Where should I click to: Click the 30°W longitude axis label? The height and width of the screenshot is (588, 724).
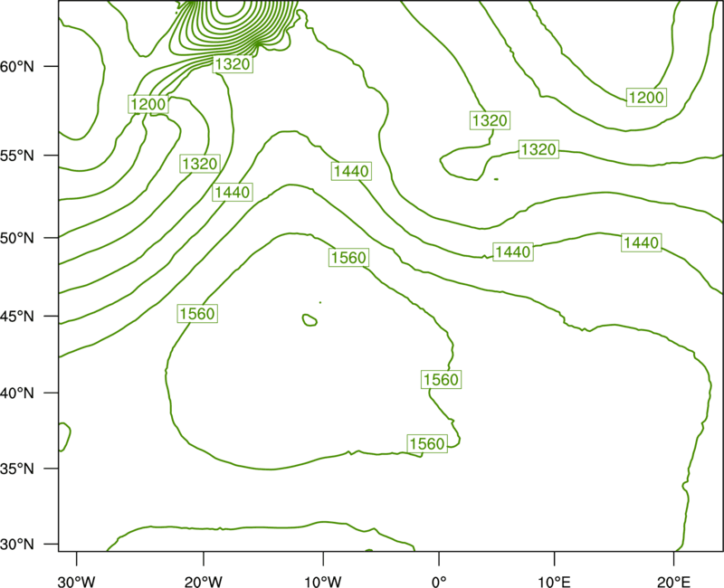tap(77, 582)
